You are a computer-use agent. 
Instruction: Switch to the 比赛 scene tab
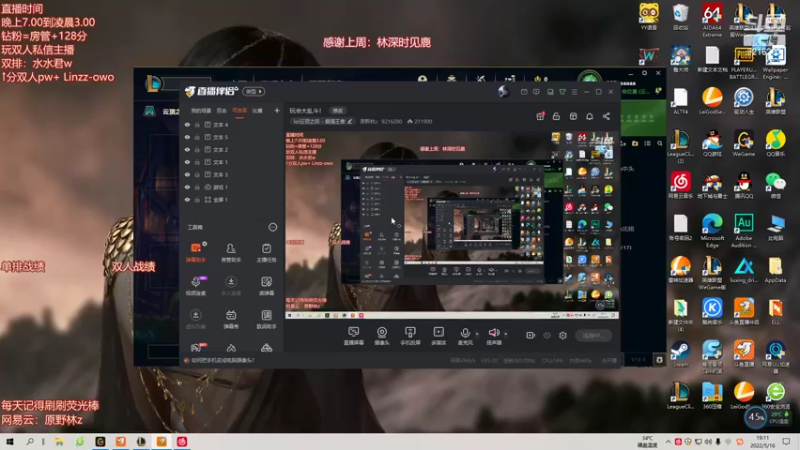(x=257, y=110)
